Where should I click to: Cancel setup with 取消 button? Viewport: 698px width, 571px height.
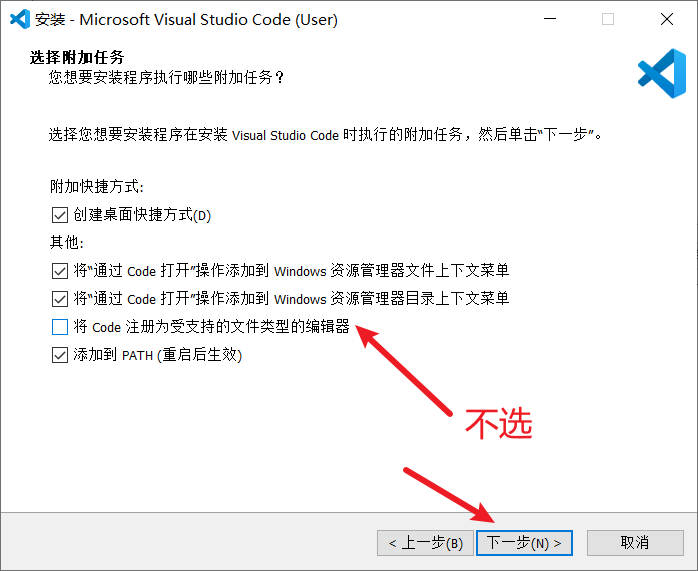(x=635, y=543)
